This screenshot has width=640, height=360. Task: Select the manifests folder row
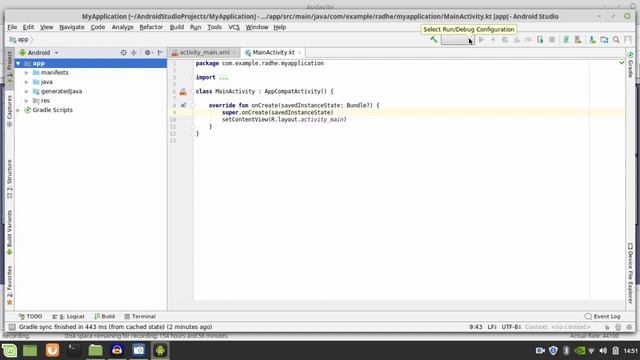pos(91,73)
